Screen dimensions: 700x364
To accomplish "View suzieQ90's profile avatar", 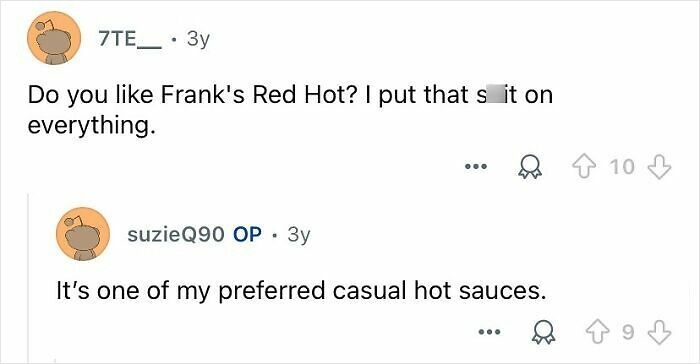I will pos(83,234).
